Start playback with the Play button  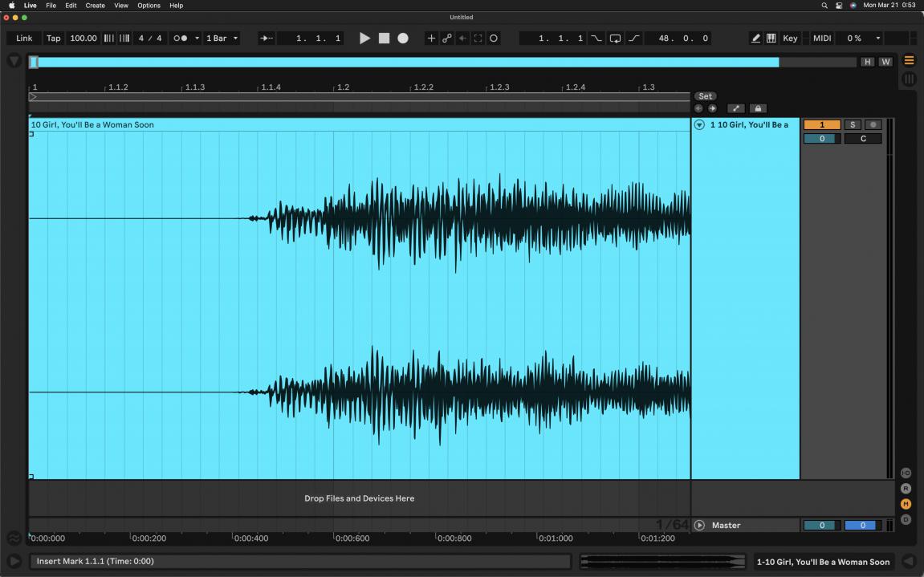364,39
